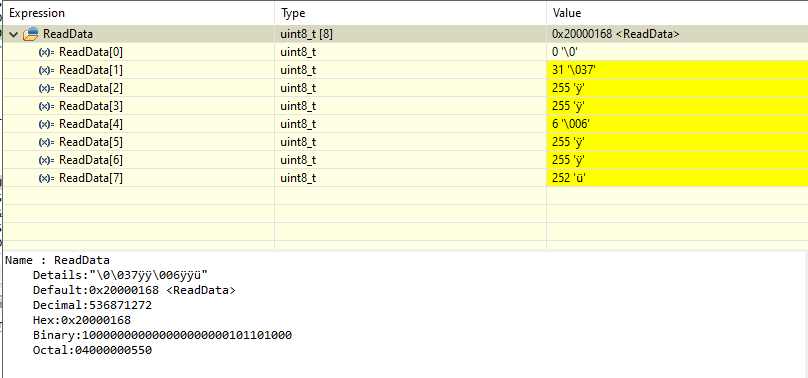
Task: Collapse the ReadData array expander
Action: click(x=13, y=35)
